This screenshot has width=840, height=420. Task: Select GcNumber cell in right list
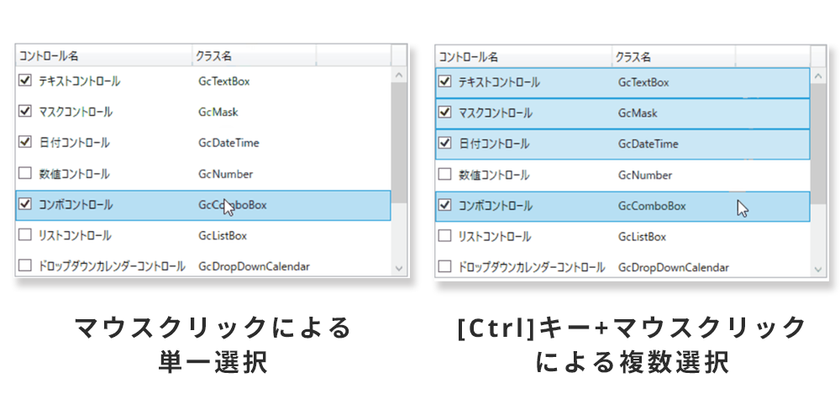645,175
